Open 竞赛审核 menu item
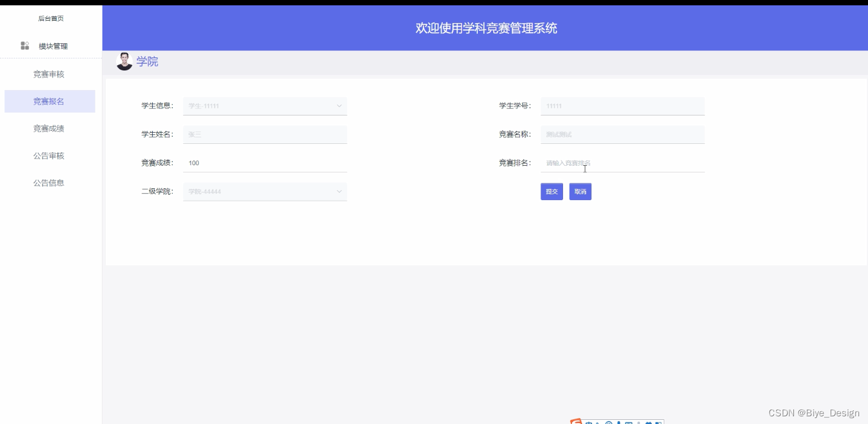 50,74
